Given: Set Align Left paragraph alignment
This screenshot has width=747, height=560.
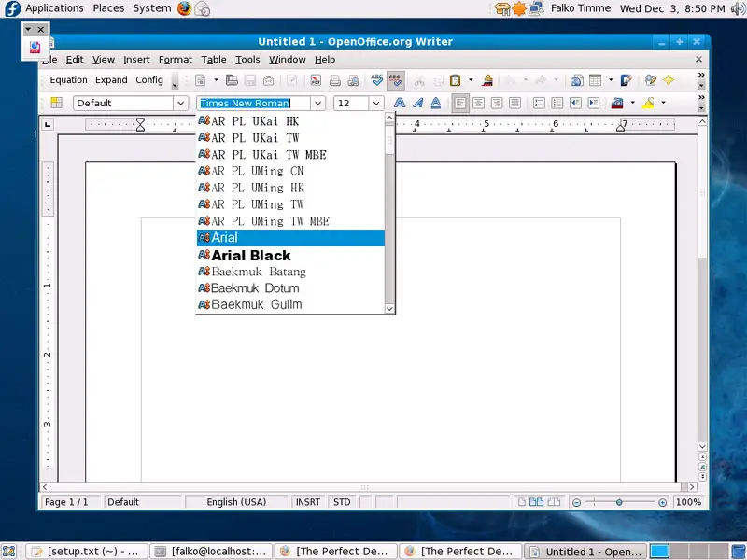Looking at the screenshot, I should 459,103.
